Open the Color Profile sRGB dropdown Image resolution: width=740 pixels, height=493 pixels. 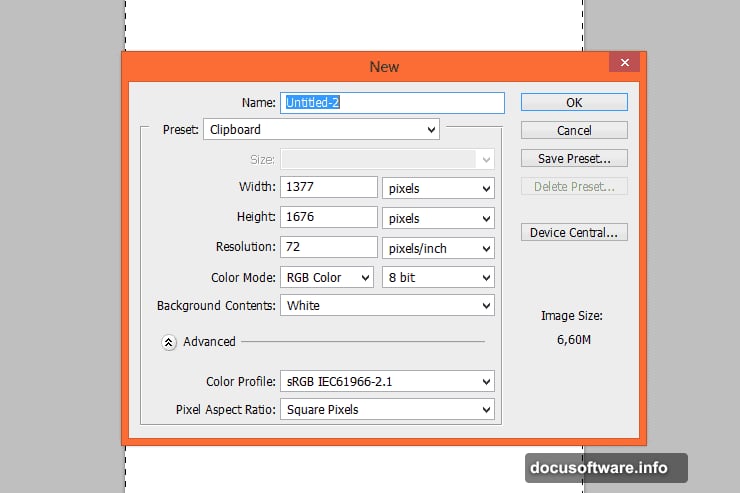tap(388, 381)
